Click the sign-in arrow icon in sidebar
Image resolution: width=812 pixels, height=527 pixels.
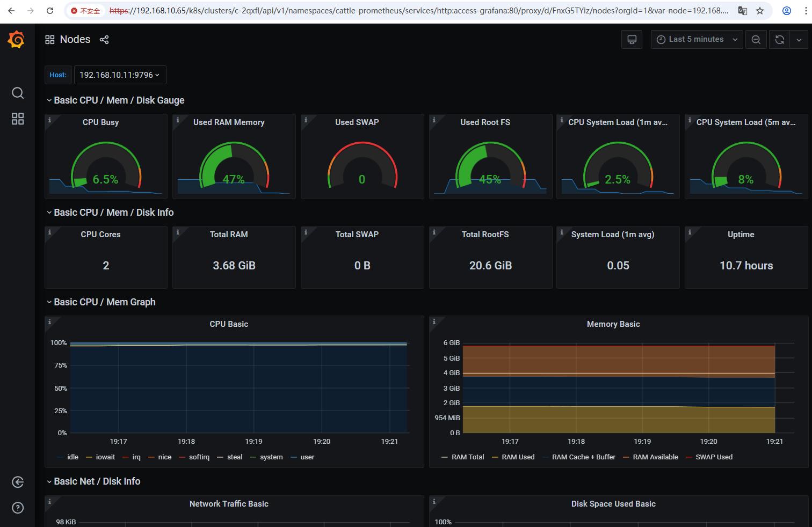click(18, 482)
